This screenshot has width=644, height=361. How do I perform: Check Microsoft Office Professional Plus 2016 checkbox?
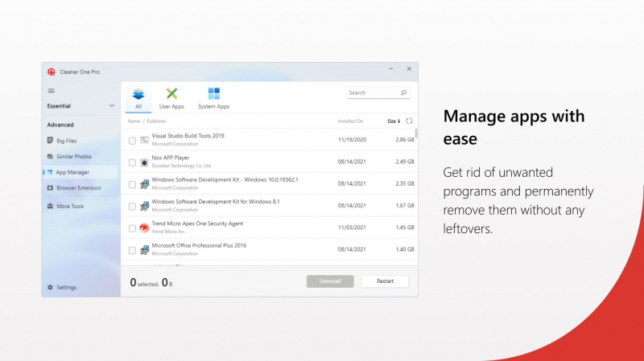132,250
